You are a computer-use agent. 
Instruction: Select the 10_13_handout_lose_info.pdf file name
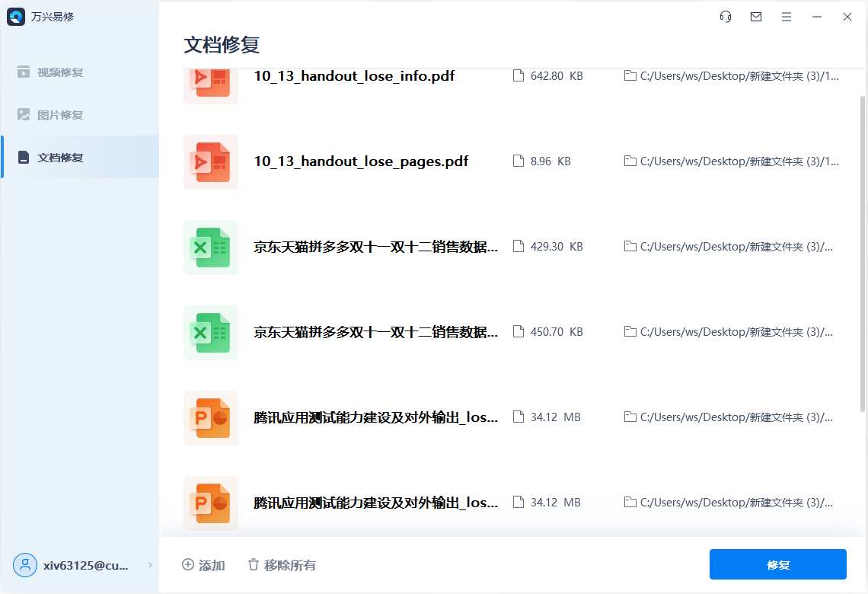[x=353, y=75]
